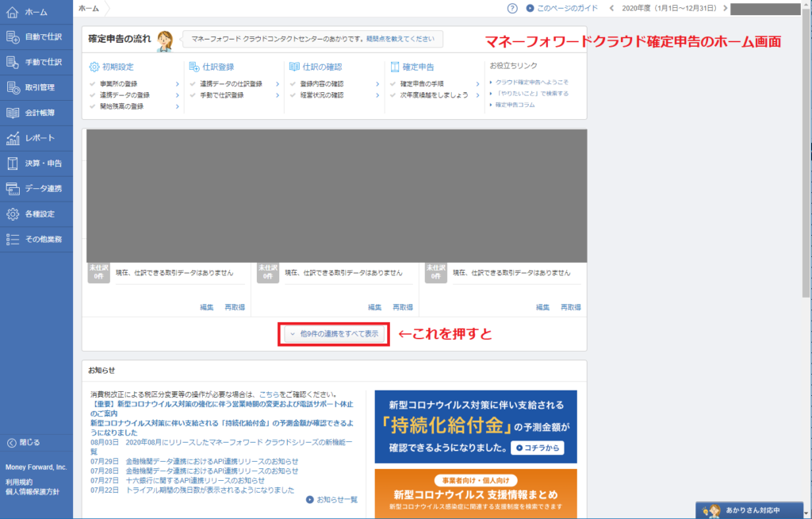Image resolution: width=812 pixels, height=519 pixels.
Task: Click the 2020年度（1月1日～12月31日） period text
Action: point(669,8)
